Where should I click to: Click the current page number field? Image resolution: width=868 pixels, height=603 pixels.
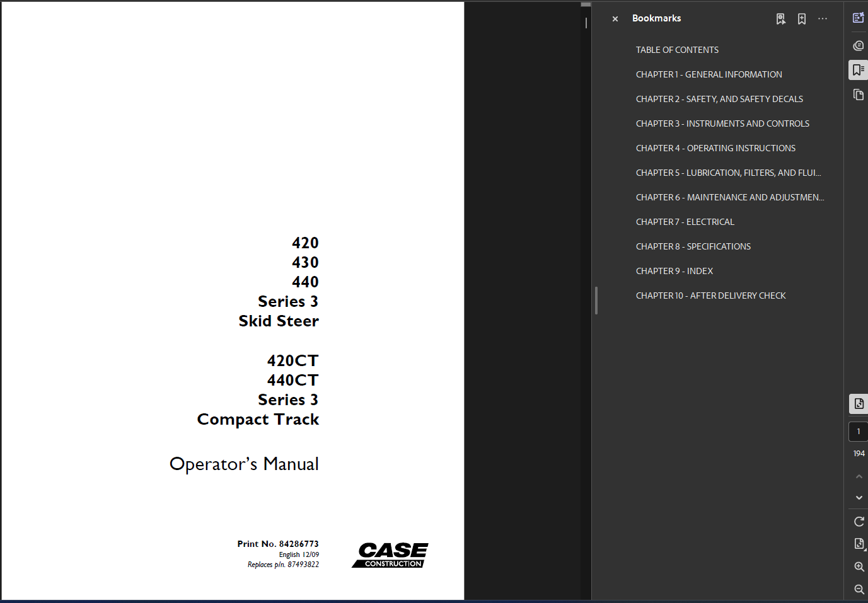(859, 432)
